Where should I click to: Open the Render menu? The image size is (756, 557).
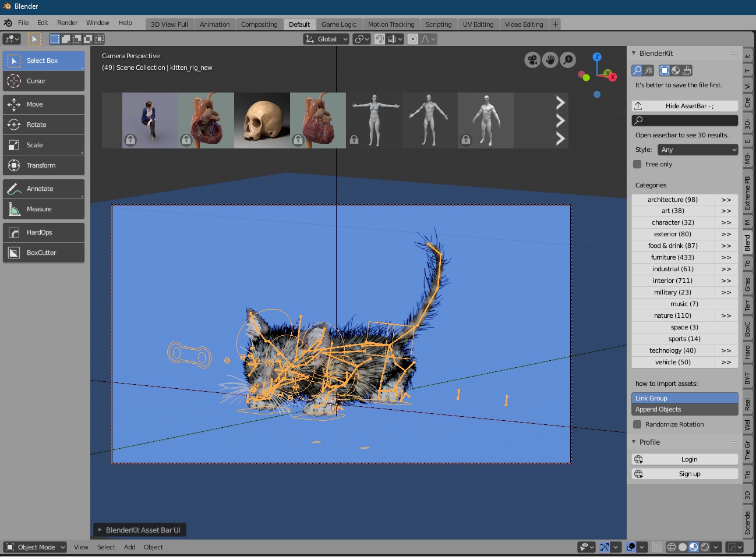tap(67, 23)
